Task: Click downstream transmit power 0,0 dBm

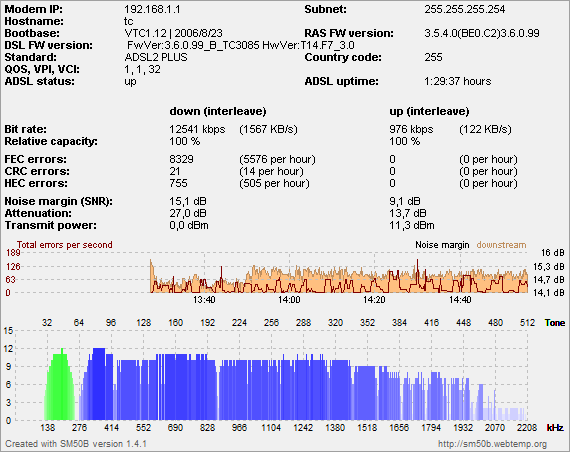Action: tap(189, 225)
